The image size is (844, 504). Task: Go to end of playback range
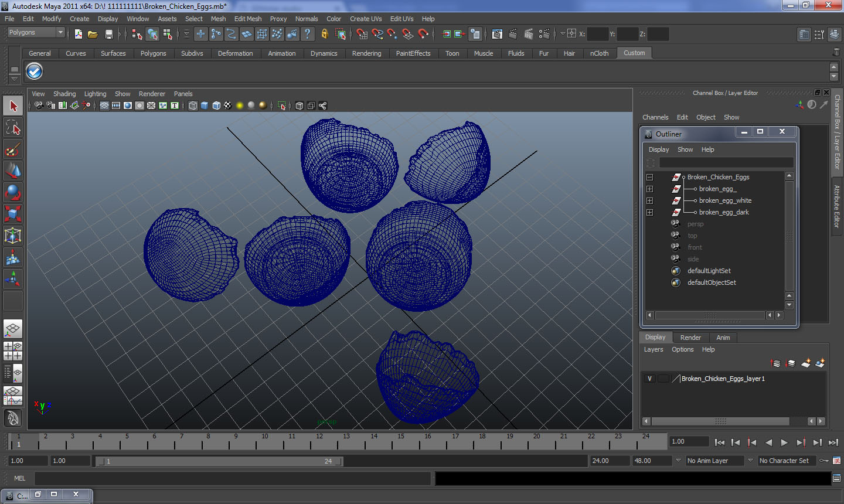pos(833,442)
